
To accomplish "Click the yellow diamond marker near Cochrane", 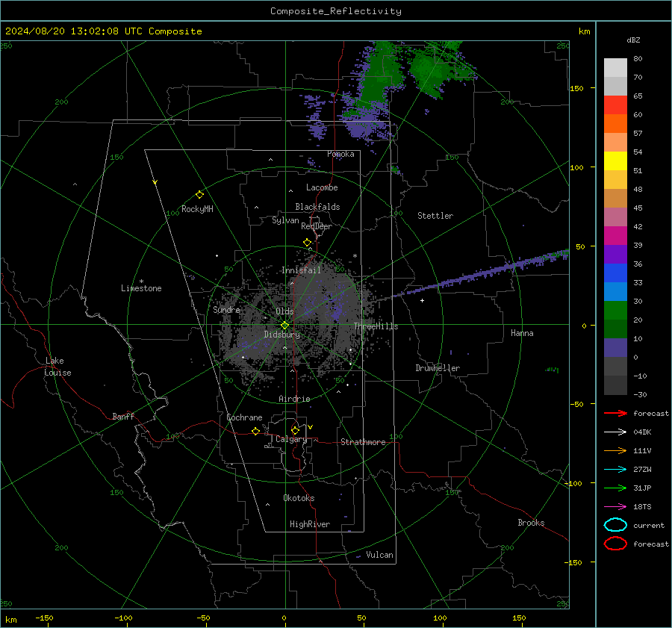I will click(256, 432).
